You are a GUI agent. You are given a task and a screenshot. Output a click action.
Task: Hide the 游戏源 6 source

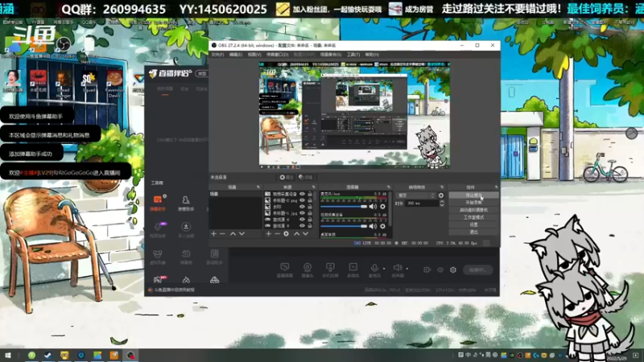303,219
